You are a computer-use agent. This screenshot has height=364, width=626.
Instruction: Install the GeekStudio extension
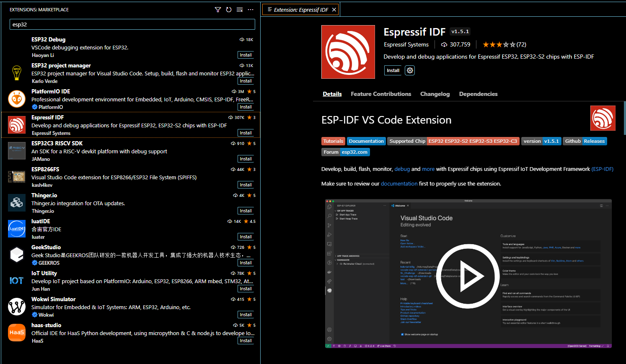[x=246, y=263]
